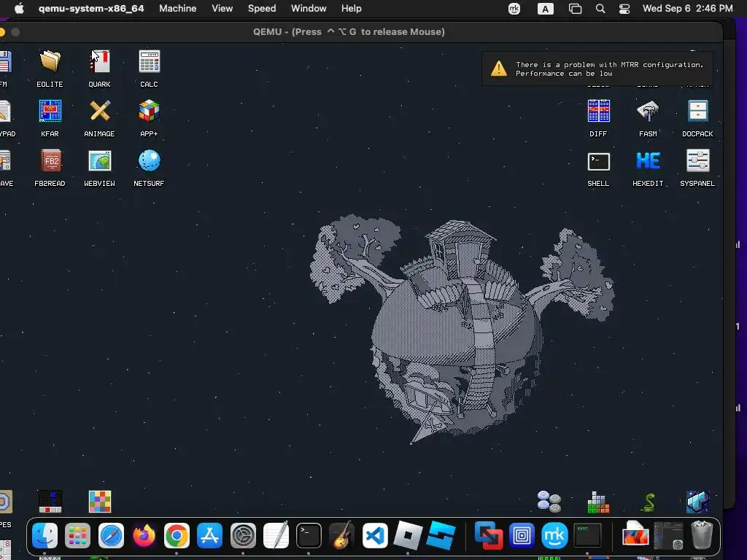Select the black grid with blue blocks icon

pos(50,502)
